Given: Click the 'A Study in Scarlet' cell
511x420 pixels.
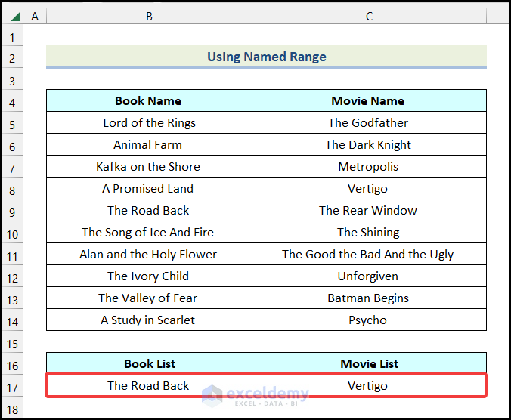Looking at the screenshot, I should click(149, 320).
